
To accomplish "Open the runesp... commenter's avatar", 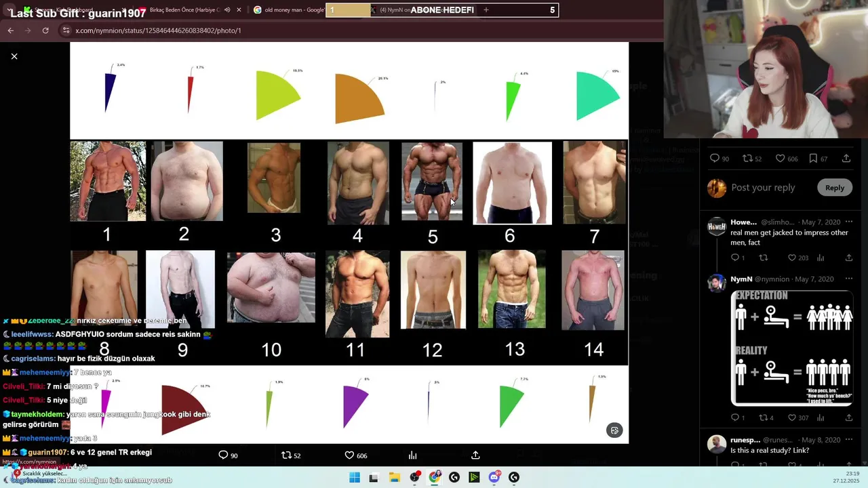I will pos(717,445).
